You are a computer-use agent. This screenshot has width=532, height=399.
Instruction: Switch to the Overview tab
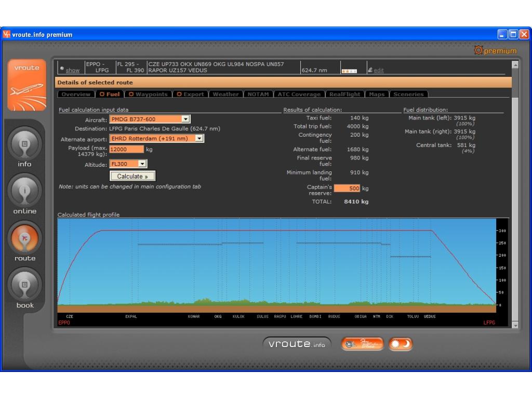point(76,95)
